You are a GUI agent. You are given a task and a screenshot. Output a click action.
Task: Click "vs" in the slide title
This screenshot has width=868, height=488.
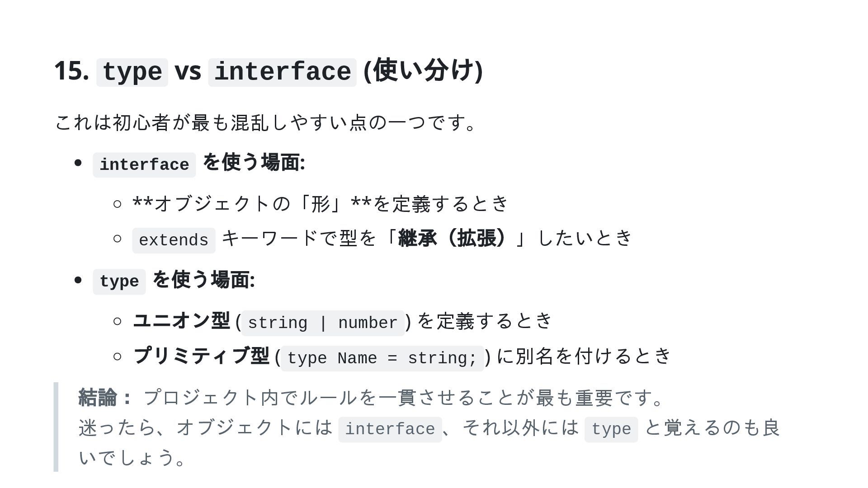(188, 71)
